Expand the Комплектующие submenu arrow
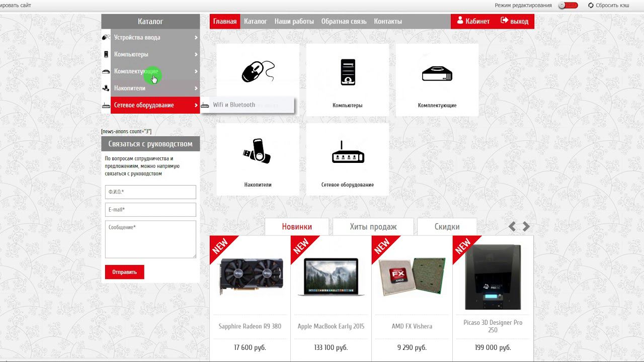Screen dimensions: 644x362 pos(196,71)
